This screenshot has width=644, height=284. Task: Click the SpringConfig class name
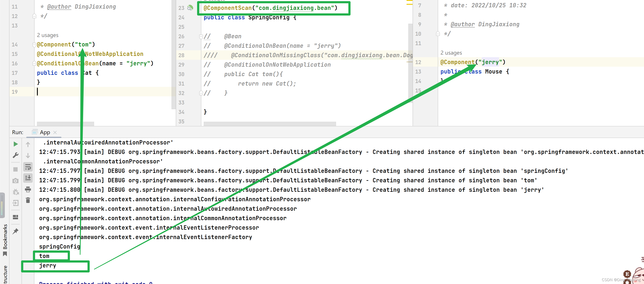point(269,17)
